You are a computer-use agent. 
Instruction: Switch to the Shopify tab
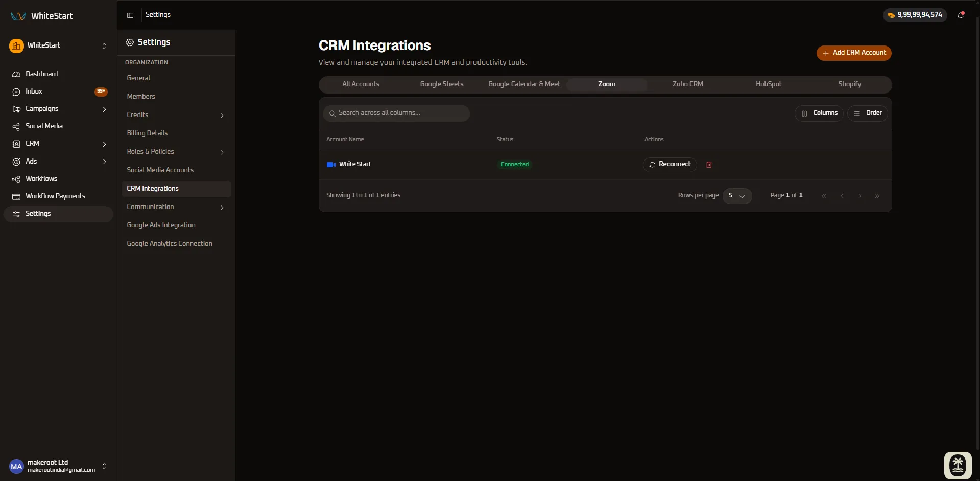point(849,84)
